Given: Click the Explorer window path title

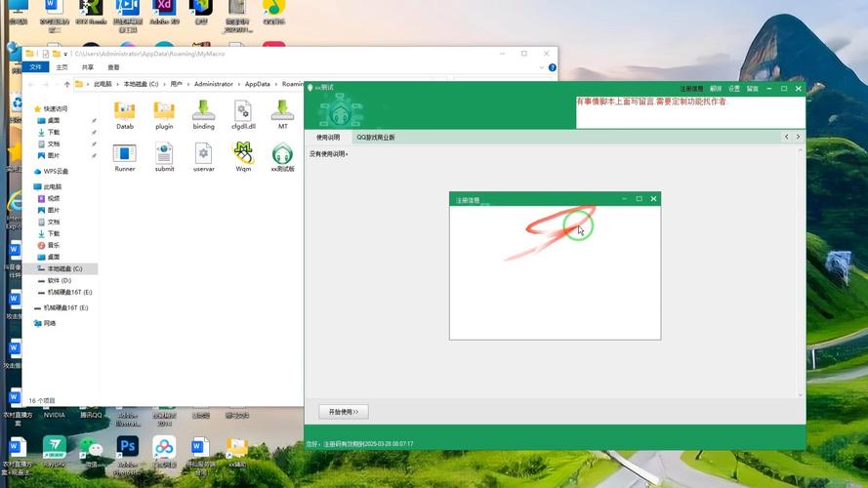Looking at the screenshot, I should pyautogui.click(x=150, y=54).
